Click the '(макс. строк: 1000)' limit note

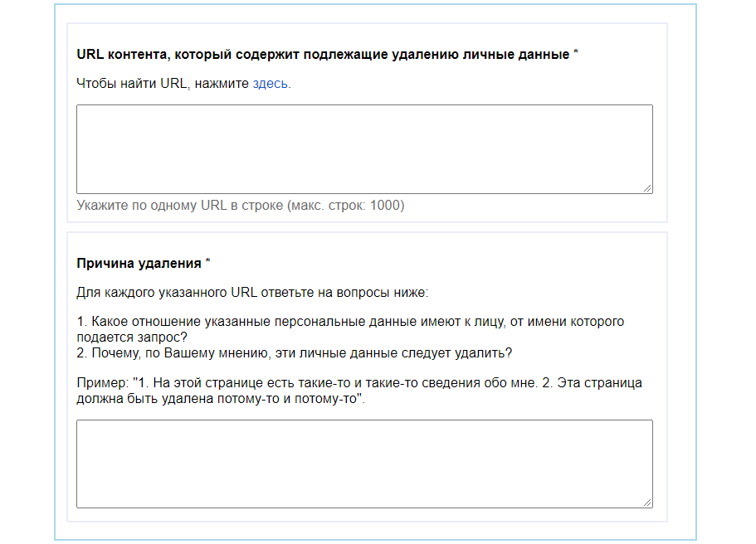click(x=345, y=206)
